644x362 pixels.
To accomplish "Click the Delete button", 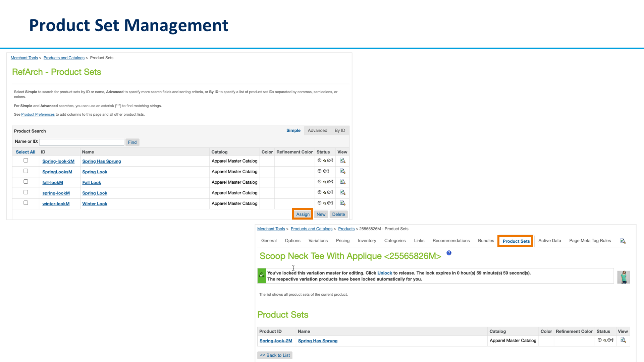I will (x=338, y=214).
